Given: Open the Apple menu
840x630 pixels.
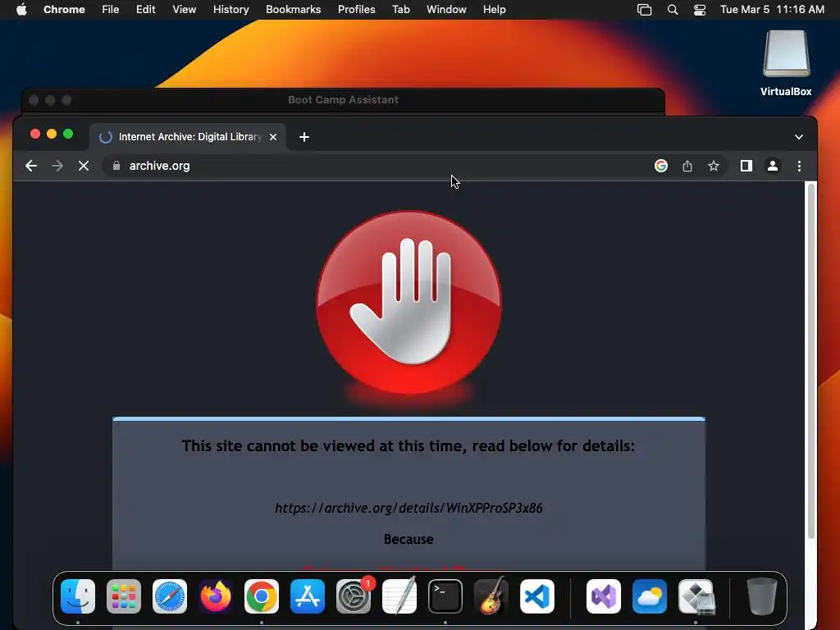Looking at the screenshot, I should pos(21,10).
